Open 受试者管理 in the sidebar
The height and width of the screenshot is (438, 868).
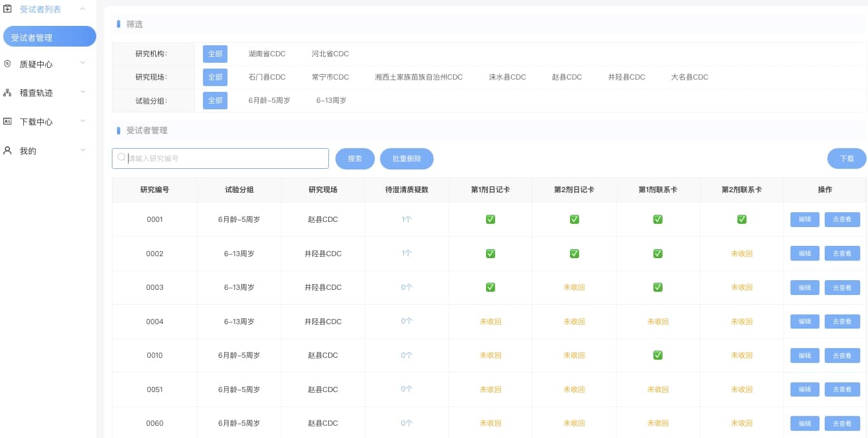pos(50,37)
